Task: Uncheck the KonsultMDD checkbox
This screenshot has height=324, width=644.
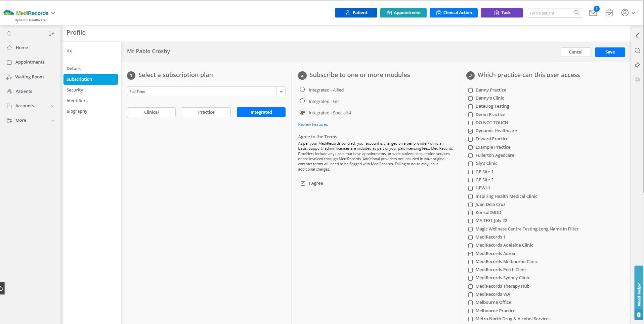Action: point(470,213)
